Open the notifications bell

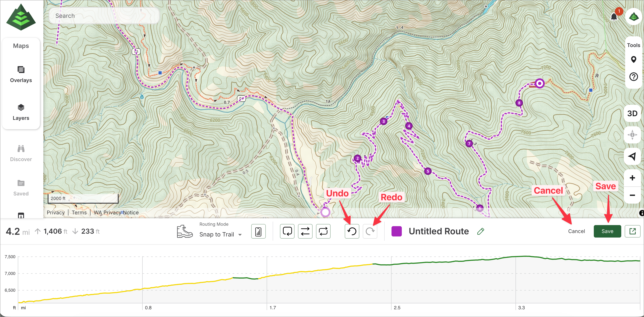(614, 17)
